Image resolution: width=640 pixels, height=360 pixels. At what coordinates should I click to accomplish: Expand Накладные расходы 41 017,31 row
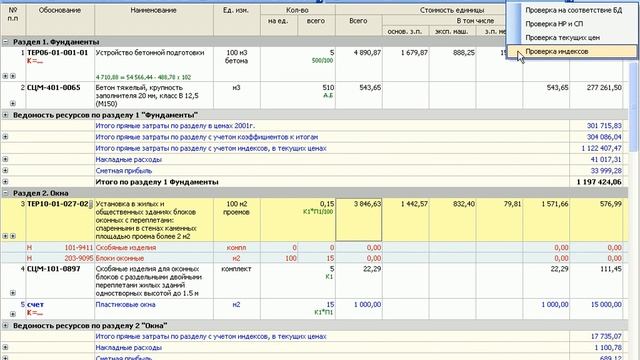5,160
